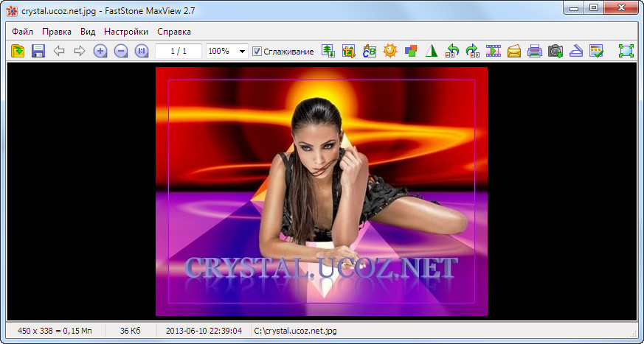644x344 pixels.
Task: Rotate left 90 degrees
Action: coord(452,51)
